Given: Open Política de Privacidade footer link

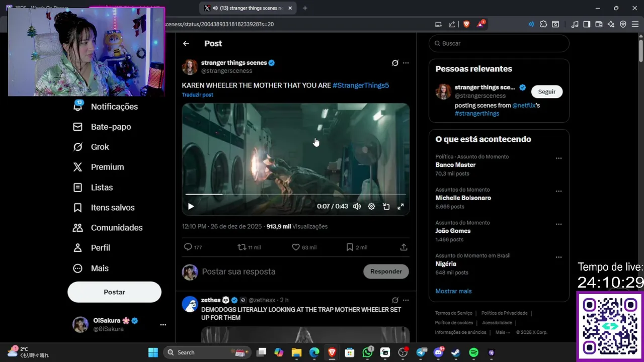Looking at the screenshot, I should point(504,313).
